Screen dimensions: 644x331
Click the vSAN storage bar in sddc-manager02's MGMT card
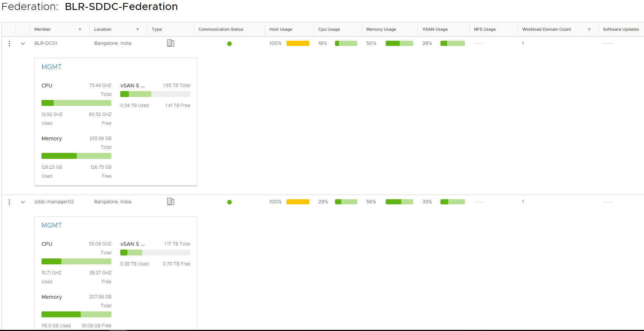pyautogui.click(x=155, y=253)
